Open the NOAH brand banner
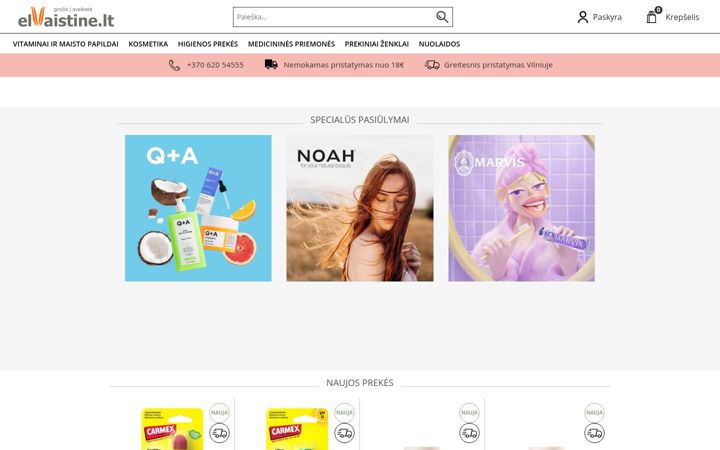Viewport: 720px width, 450px height. click(360, 208)
